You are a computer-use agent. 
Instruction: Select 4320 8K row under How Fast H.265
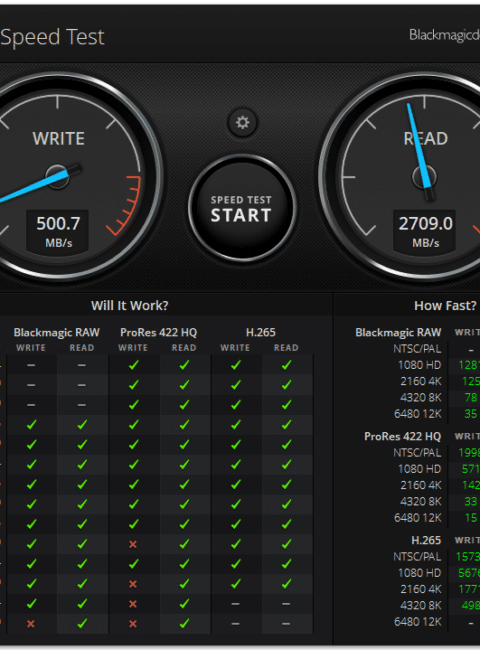[421, 606]
